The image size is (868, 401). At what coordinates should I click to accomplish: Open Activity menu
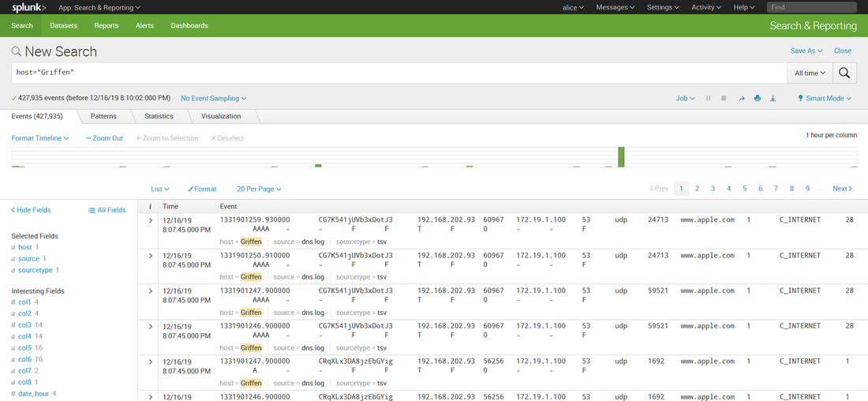[x=706, y=7]
